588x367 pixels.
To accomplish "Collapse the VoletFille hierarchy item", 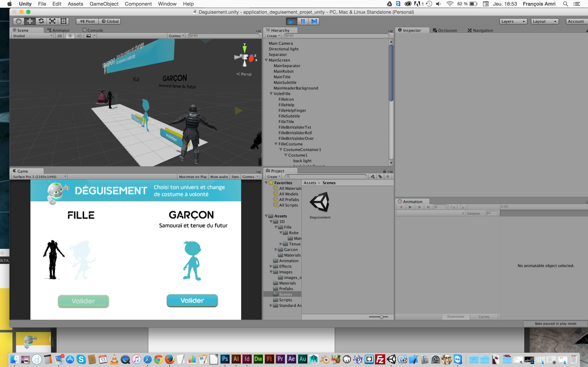I will pyautogui.click(x=271, y=94).
